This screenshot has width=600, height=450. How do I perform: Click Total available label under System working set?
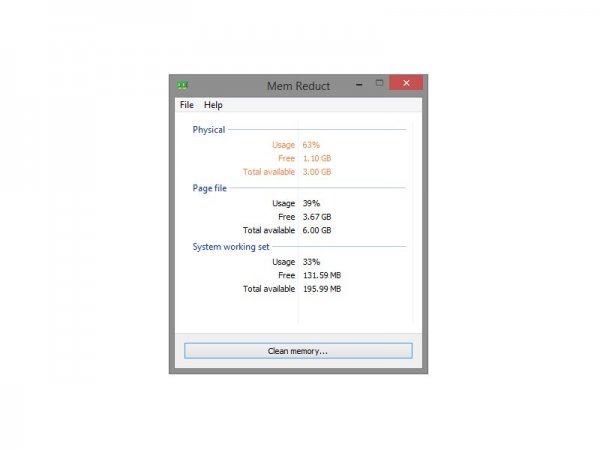(x=269, y=289)
